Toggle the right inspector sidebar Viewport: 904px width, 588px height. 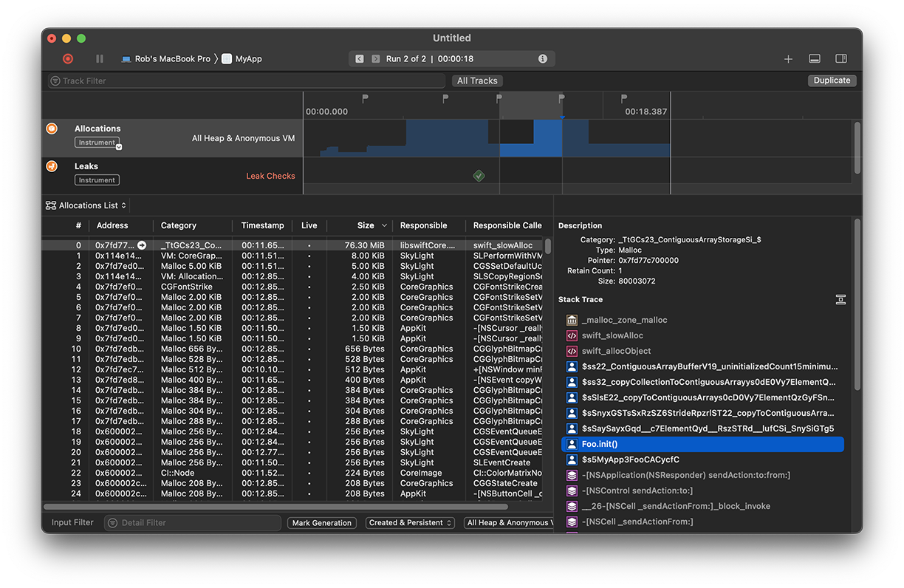tap(840, 59)
